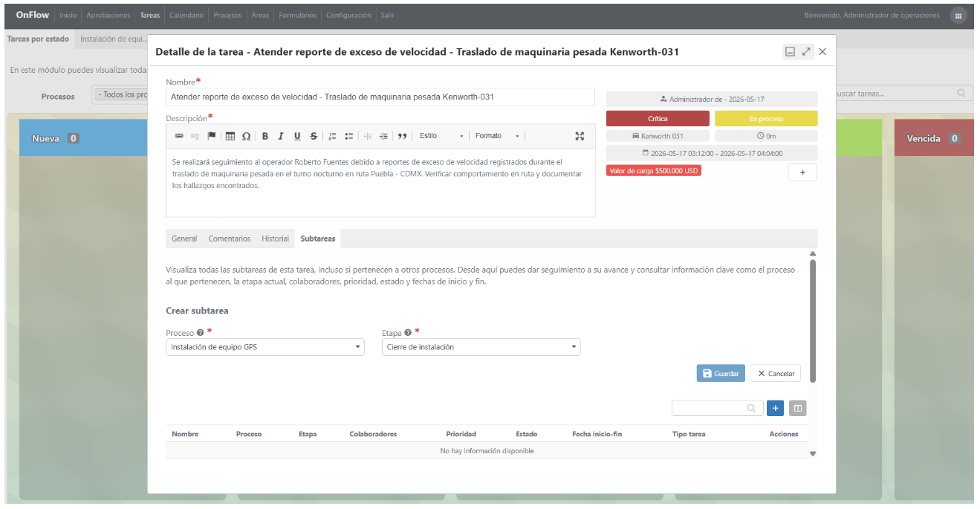Screen dimensions: 980x509
Task: Insert a link in the description editor
Action: pos(179,136)
